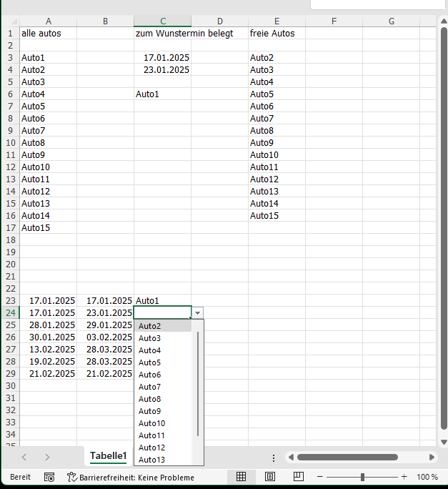This screenshot has height=489, width=448.
Task: Choose Auto13 from the dropdown list
Action: tap(163, 460)
